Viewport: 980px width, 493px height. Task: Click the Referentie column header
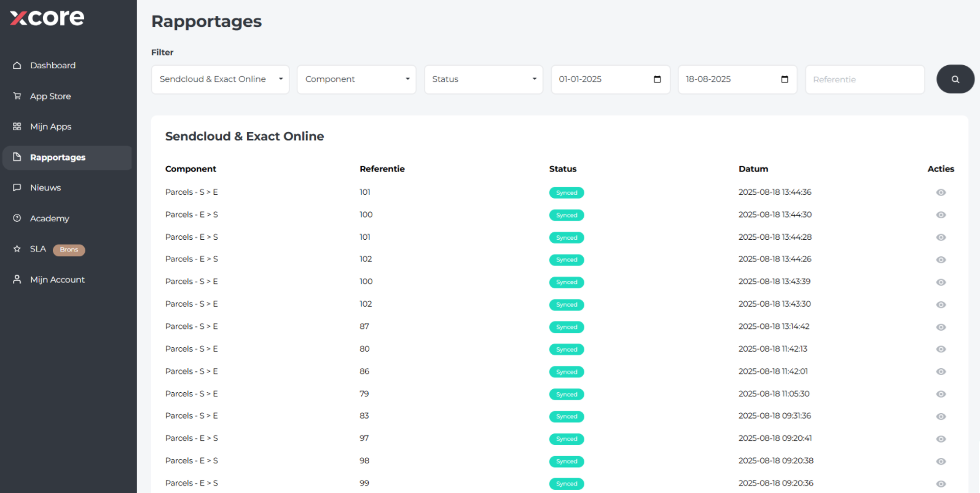pos(382,169)
